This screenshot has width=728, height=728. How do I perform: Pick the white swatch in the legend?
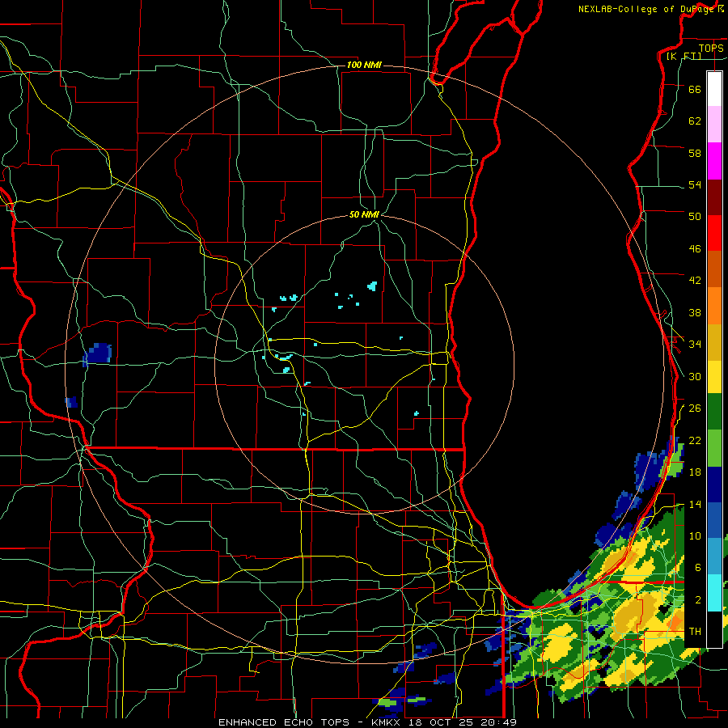pyautogui.click(x=714, y=89)
